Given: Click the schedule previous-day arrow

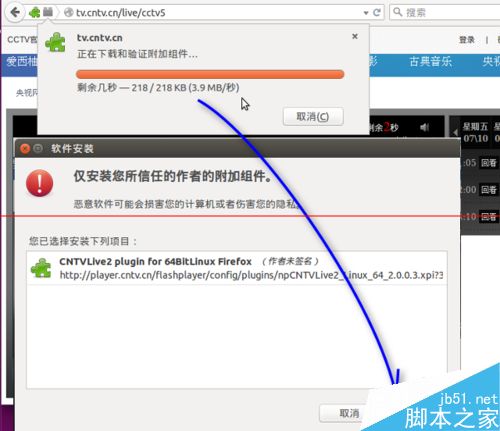Looking at the screenshot, I should point(455,132).
